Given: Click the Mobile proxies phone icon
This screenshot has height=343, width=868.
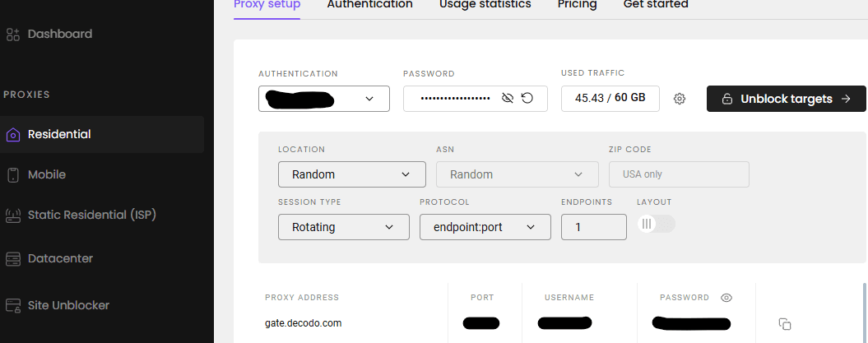Looking at the screenshot, I should click(12, 175).
